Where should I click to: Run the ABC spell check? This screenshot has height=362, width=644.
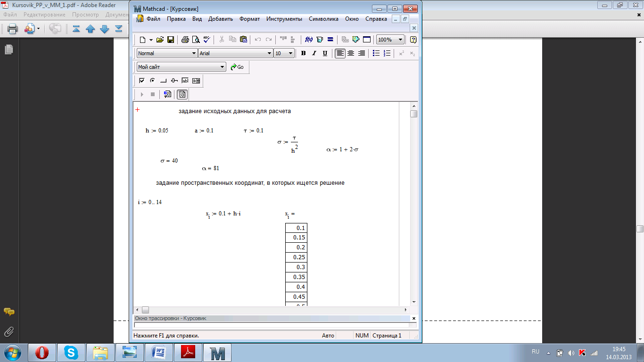[x=206, y=40]
